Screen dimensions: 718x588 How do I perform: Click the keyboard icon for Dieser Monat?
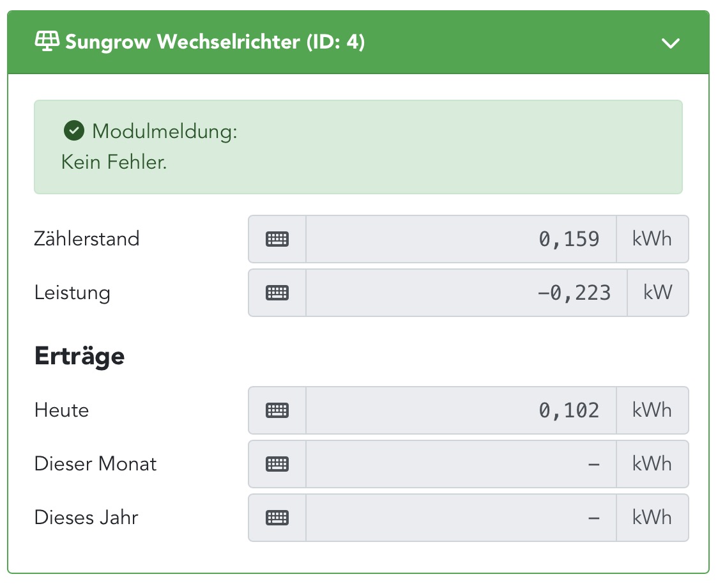point(277,464)
